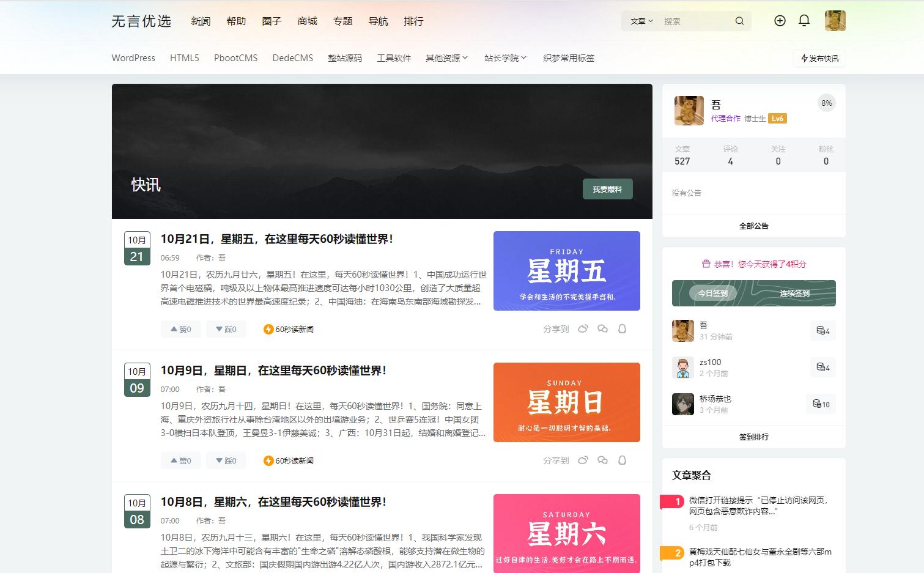Downvote the October 9 post
Viewport: 924px width, 573px height.
pos(226,460)
